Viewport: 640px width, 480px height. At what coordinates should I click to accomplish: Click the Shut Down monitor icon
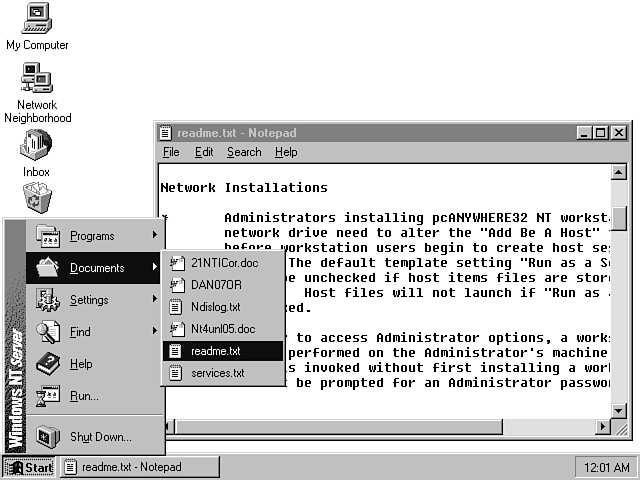48,436
